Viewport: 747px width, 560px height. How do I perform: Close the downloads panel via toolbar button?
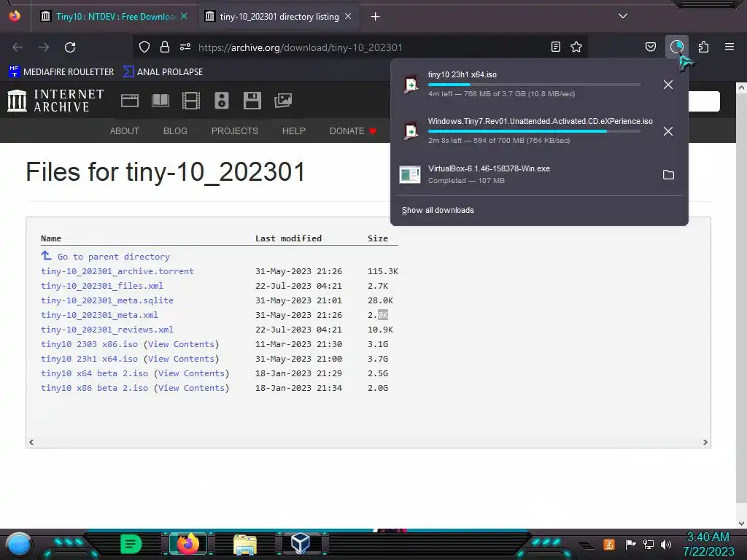click(676, 47)
